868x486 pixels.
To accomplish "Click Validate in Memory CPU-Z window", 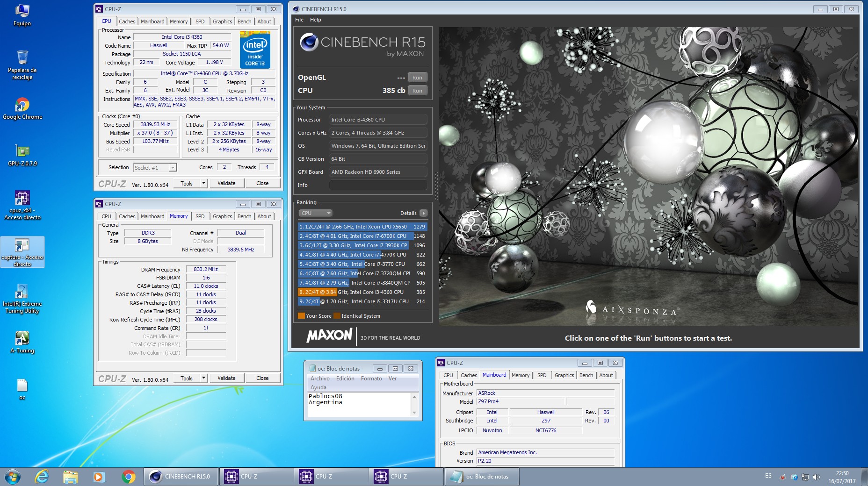I will click(226, 378).
